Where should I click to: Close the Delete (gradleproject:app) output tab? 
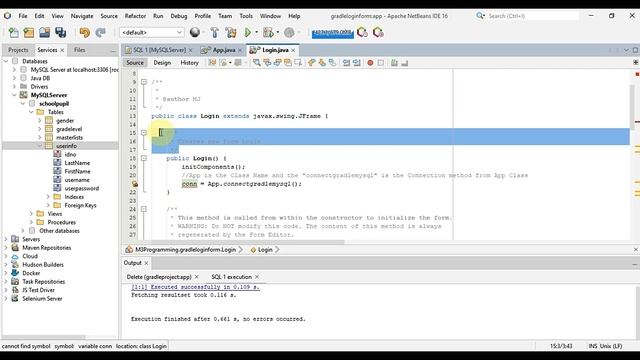(197, 277)
